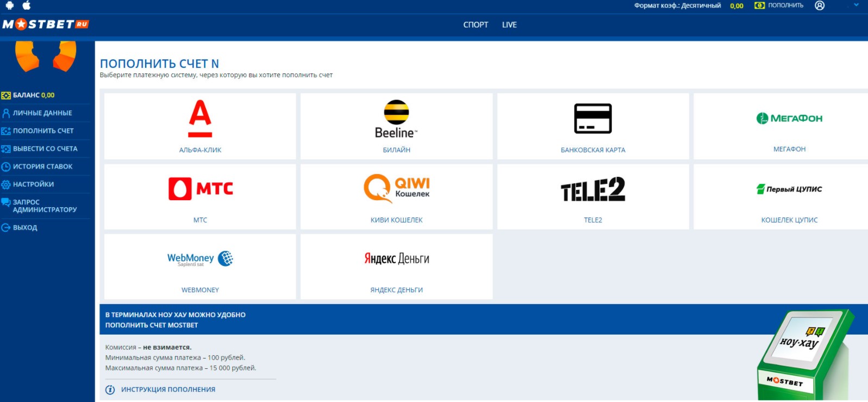Screen dimensions: 868x402
Task: Click the Пополнить button in header
Action: pos(785,5)
